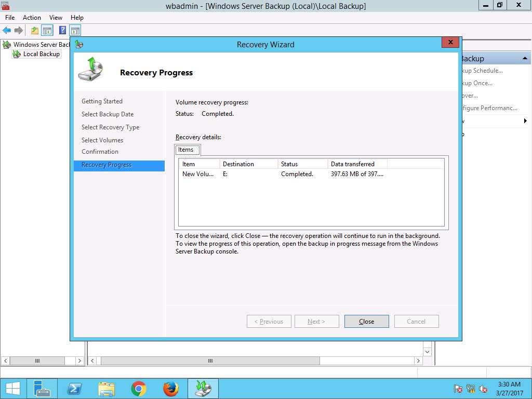Click the Completed. status cell in table

297,174
